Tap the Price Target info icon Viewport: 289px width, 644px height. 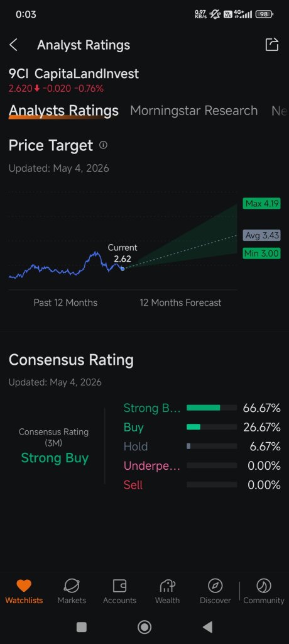[104, 145]
